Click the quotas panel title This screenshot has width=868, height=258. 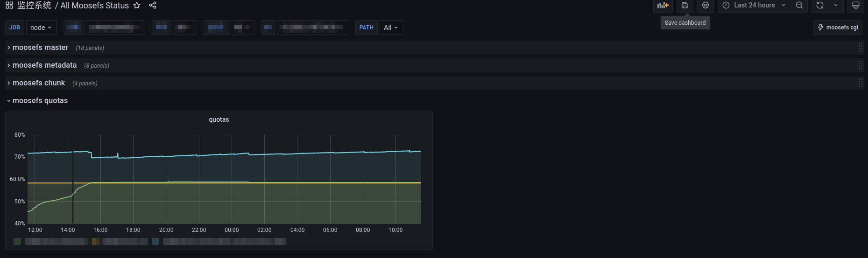(x=219, y=120)
